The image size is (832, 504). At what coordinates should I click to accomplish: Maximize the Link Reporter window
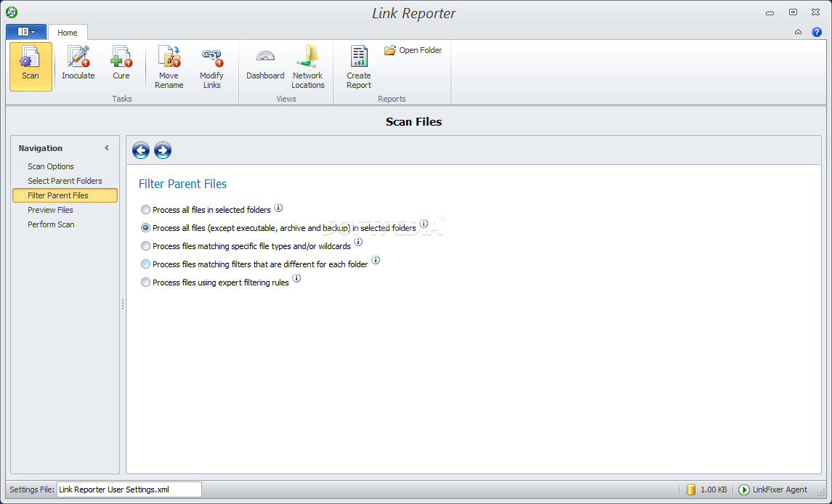pos(793,12)
